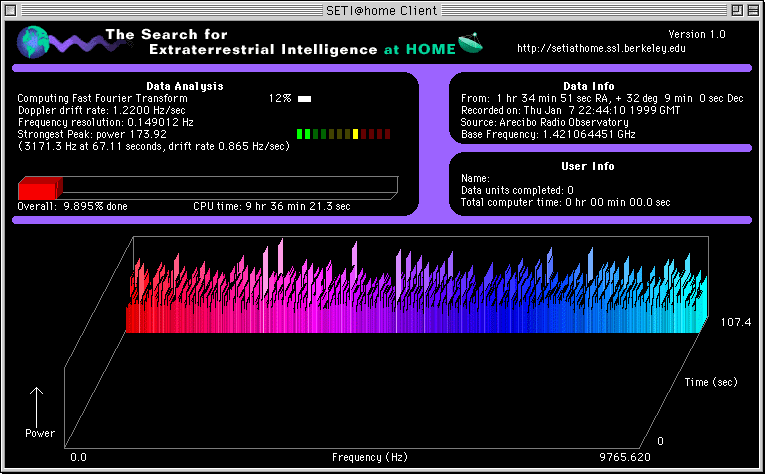Click the Frequency resolution 0.149012 Hz line
This screenshot has height=474, width=765.
105,122
